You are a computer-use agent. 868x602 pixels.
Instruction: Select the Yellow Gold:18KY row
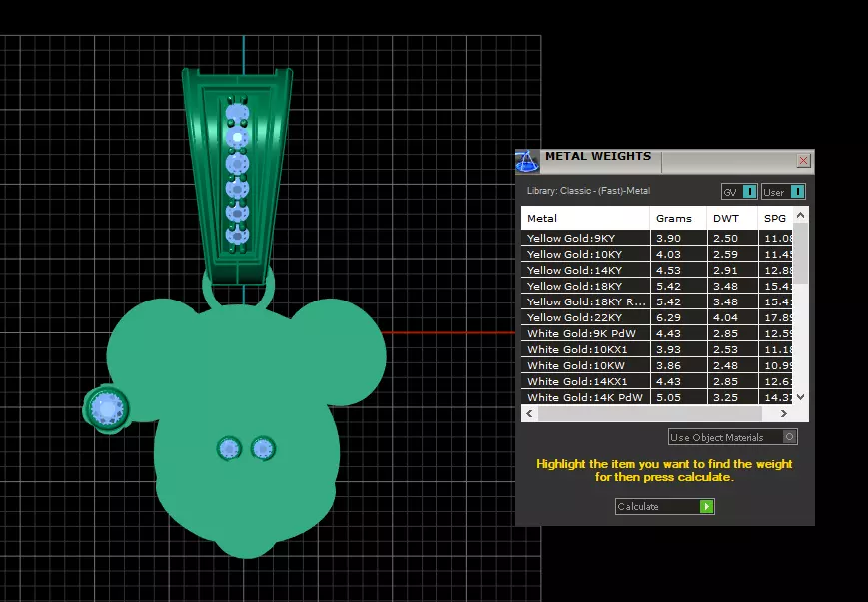[x=657, y=287]
